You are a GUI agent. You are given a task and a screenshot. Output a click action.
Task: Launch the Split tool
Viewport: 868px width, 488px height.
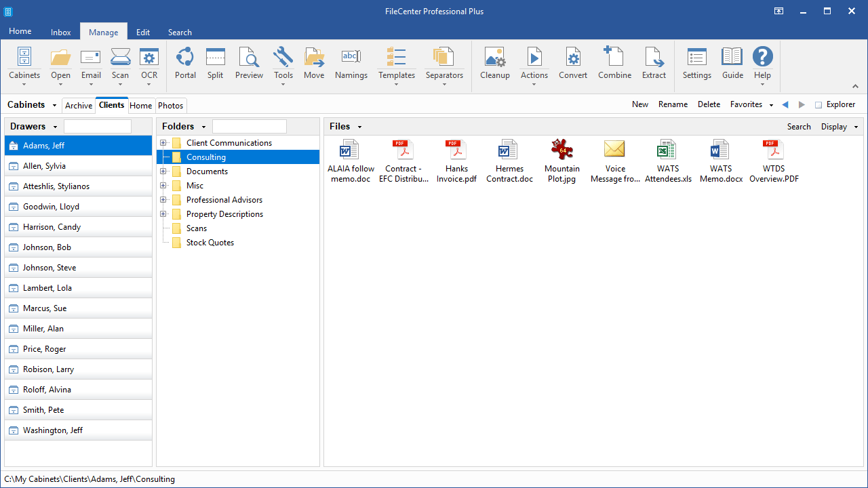pyautogui.click(x=215, y=64)
